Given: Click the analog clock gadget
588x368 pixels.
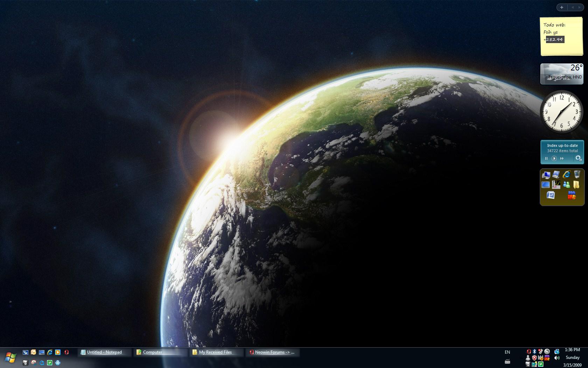Looking at the screenshot, I should coord(562,112).
